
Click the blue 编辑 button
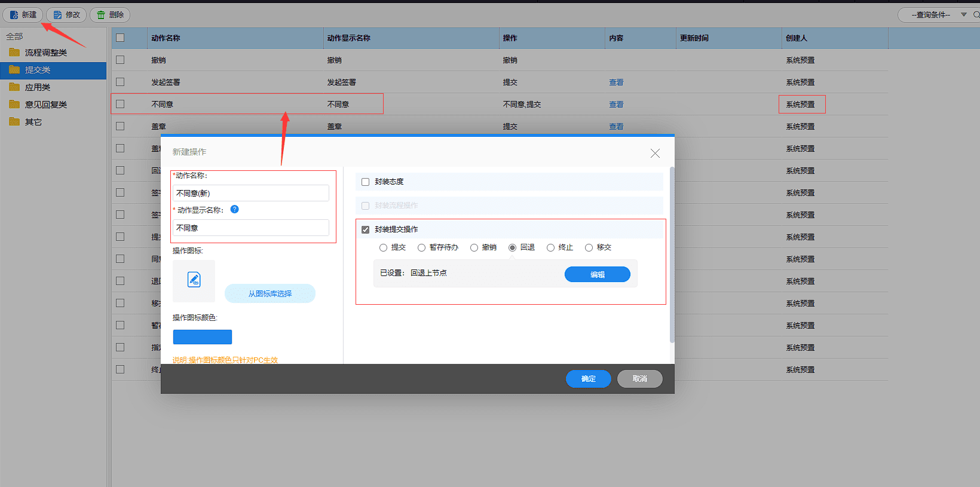coord(598,274)
